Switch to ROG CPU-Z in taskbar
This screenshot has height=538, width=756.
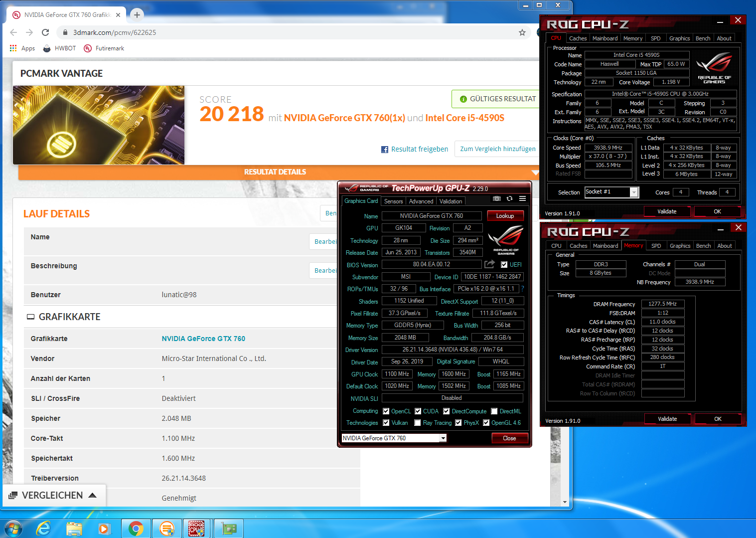(196, 528)
